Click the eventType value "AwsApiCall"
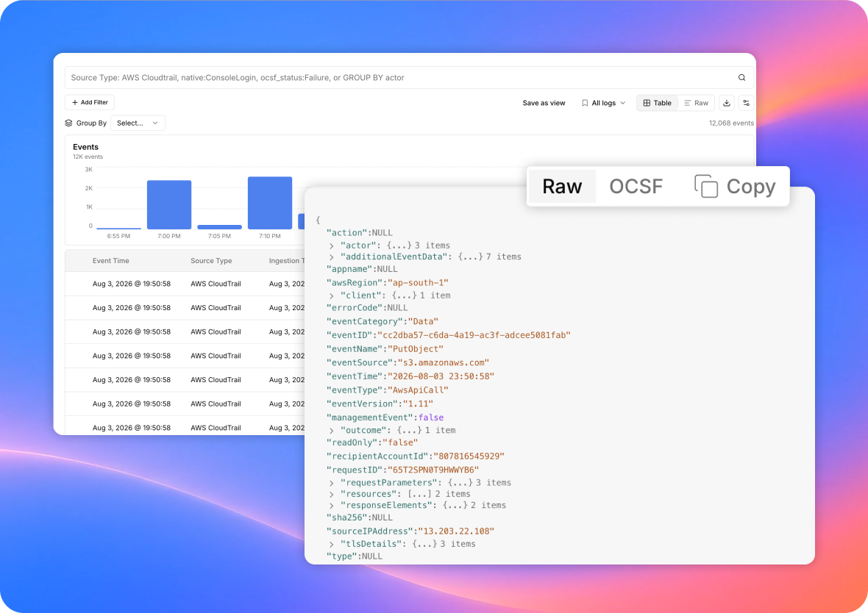The height and width of the screenshot is (613, 868). point(417,390)
